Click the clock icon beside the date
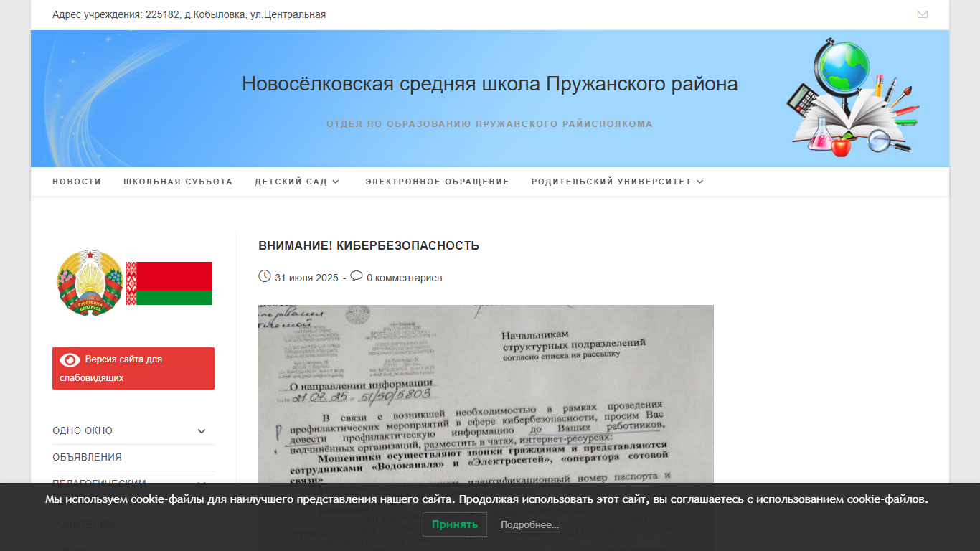Screen dimensions: 980x551 pos(264,276)
